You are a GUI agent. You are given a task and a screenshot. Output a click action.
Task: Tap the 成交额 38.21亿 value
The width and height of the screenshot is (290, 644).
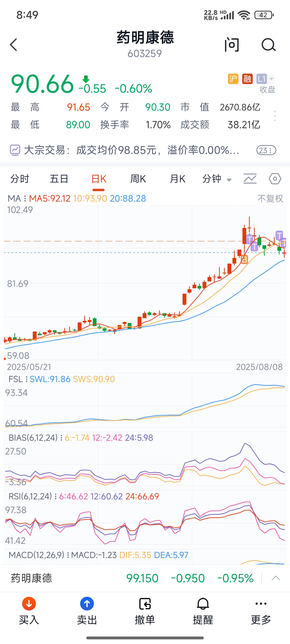click(x=244, y=125)
